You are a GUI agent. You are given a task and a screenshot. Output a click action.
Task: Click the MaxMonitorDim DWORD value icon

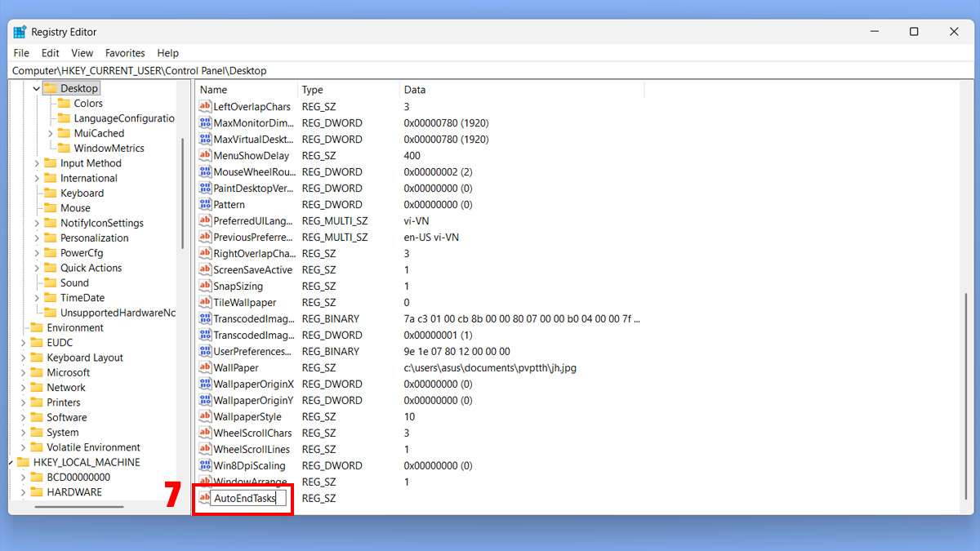click(205, 123)
